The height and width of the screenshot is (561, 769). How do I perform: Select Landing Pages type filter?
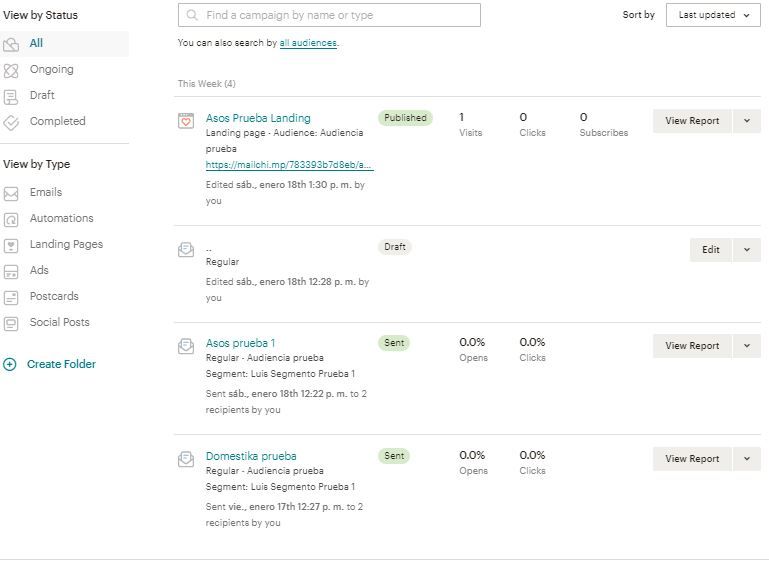point(66,244)
